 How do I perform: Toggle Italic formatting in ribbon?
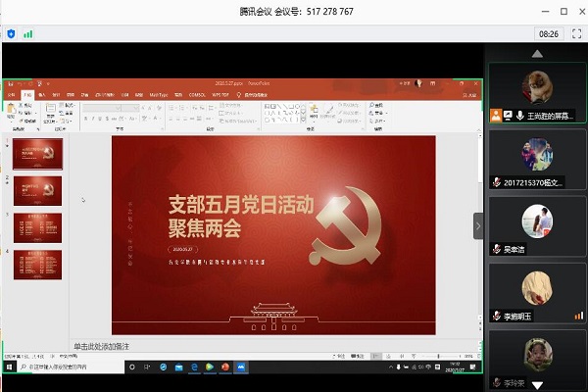pos(93,119)
